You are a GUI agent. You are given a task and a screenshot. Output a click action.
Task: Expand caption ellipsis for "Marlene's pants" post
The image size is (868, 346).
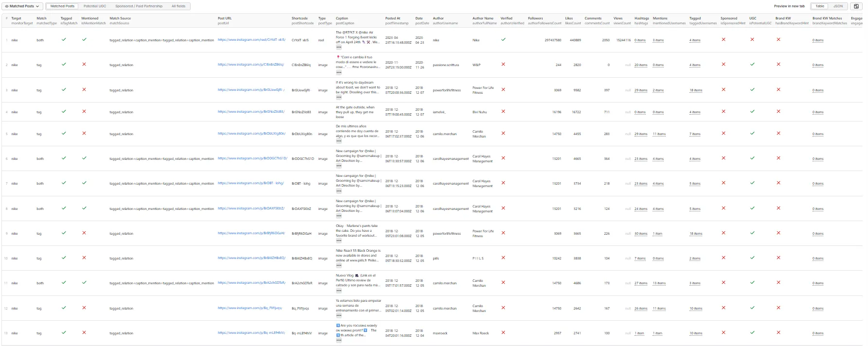339,241
